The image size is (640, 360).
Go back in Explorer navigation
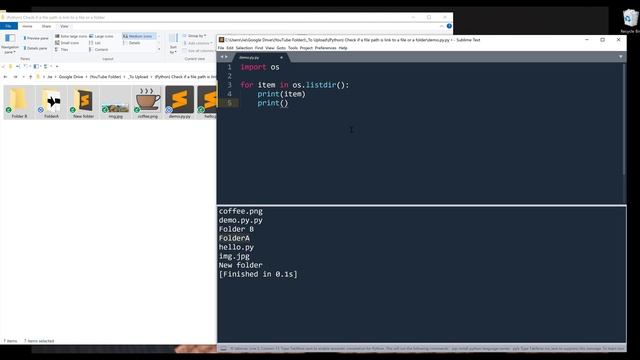(5, 77)
